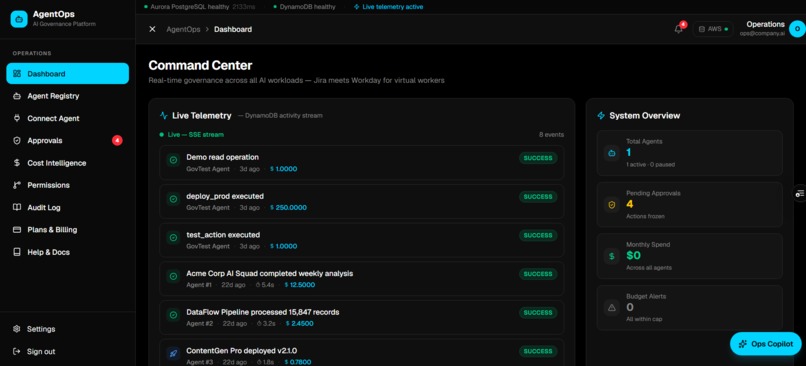Click the Live telemetry active indicator
Image resolution: width=806 pixels, height=366 pixels.
pos(389,7)
